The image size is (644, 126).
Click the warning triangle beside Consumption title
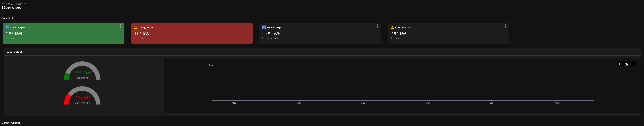tap(392, 27)
